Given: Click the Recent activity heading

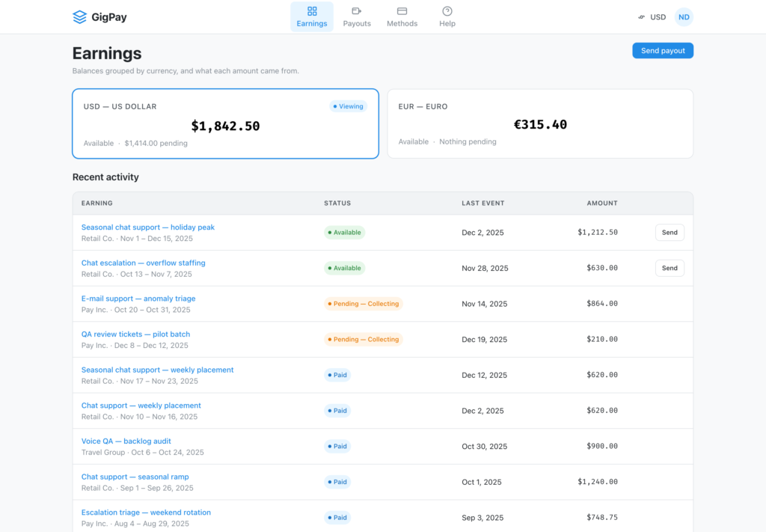Looking at the screenshot, I should click(x=105, y=177).
